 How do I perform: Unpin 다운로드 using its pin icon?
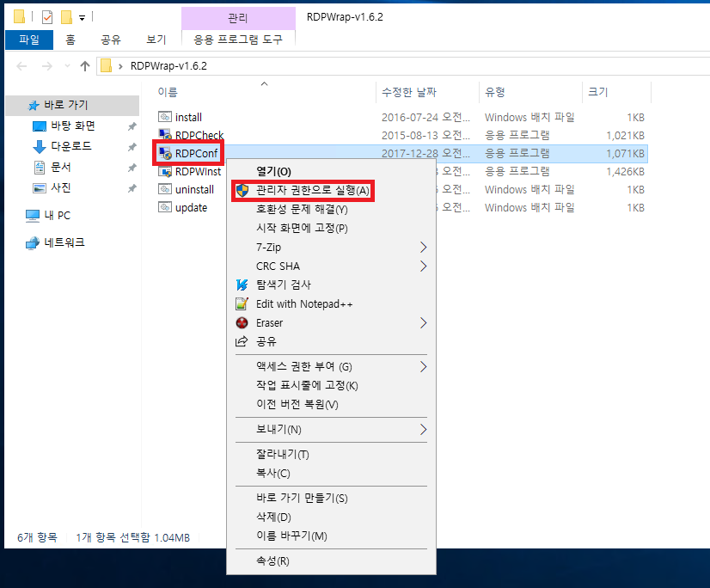point(132,147)
